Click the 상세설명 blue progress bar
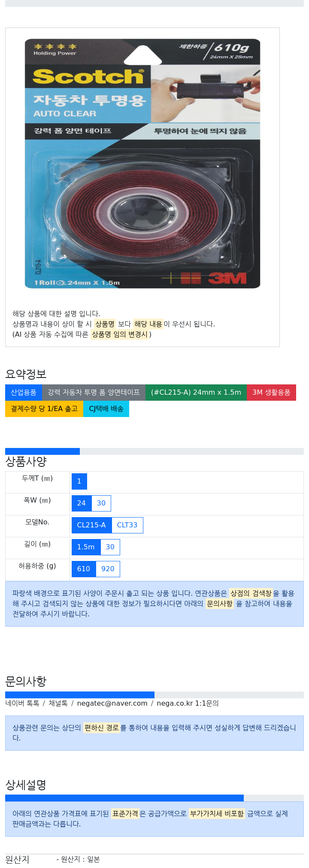The width and height of the screenshot is (309, 868). (x=124, y=798)
